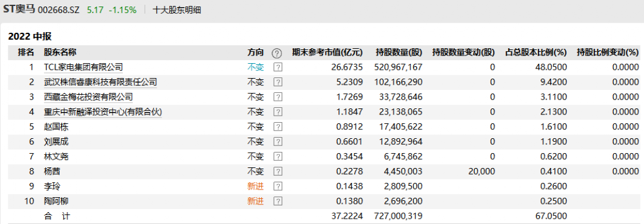Open question-mark box for 赵国栋 row

[278, 127]
